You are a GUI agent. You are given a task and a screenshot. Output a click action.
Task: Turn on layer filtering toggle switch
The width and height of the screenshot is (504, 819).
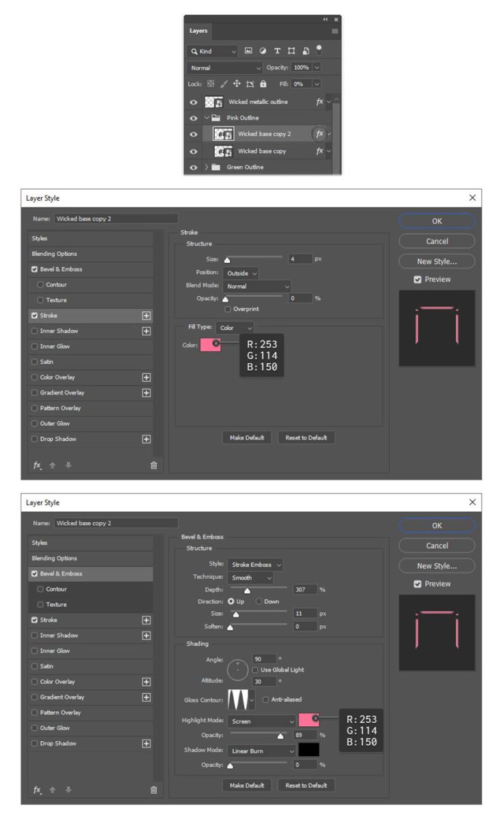(319, 49)
